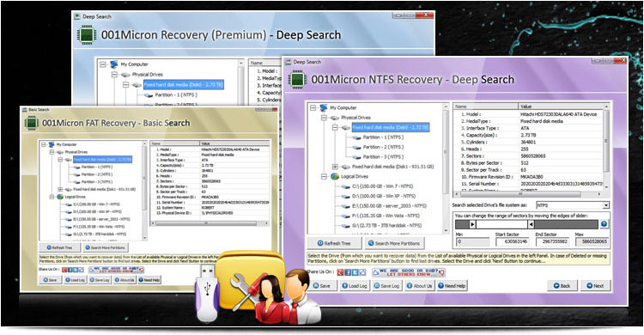Select Partition - 3 (NTFS) in NTFS Recovery
The image size is (644, 335).
[x=383, y=157]
